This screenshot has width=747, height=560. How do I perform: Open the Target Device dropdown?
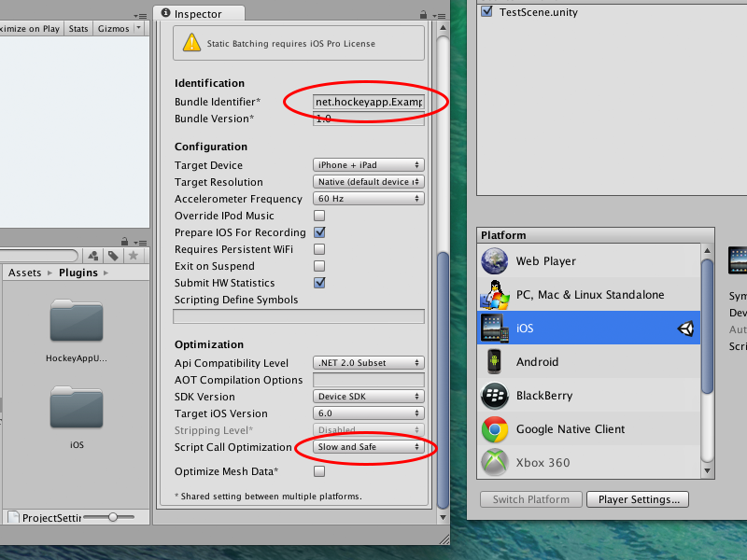click(x=368, y=165)
